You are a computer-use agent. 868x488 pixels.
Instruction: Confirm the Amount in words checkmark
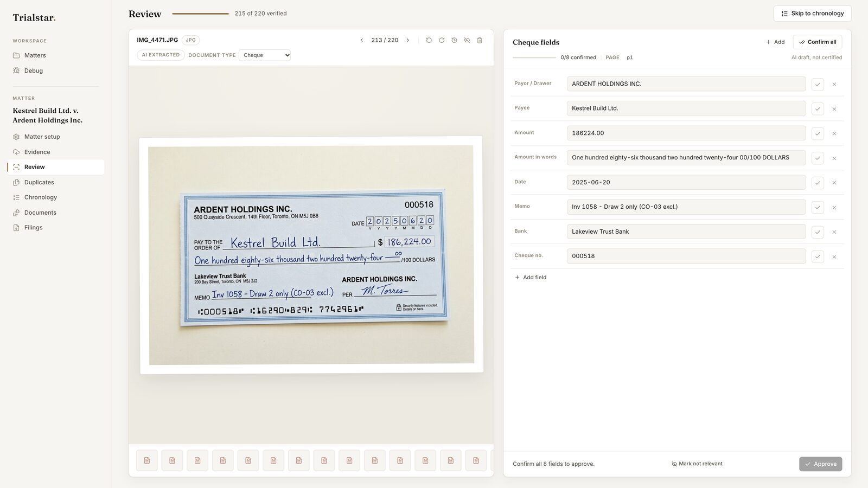click(x=818, y=158)
